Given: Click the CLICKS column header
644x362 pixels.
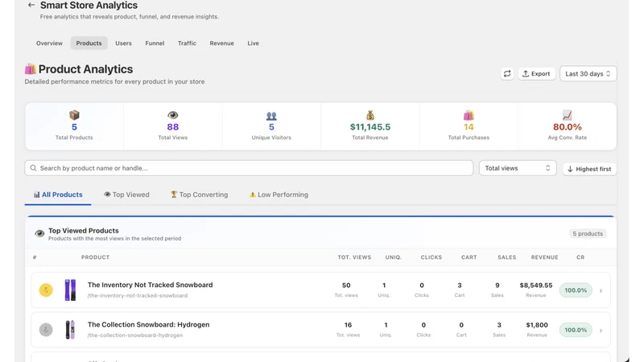Looking at the screenshot, I should 431,257.
